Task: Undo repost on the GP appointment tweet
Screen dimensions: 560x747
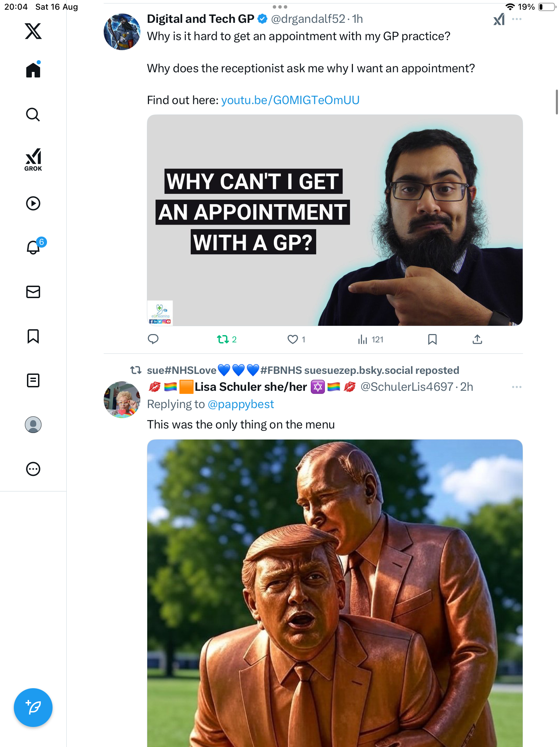Action: 223,339
